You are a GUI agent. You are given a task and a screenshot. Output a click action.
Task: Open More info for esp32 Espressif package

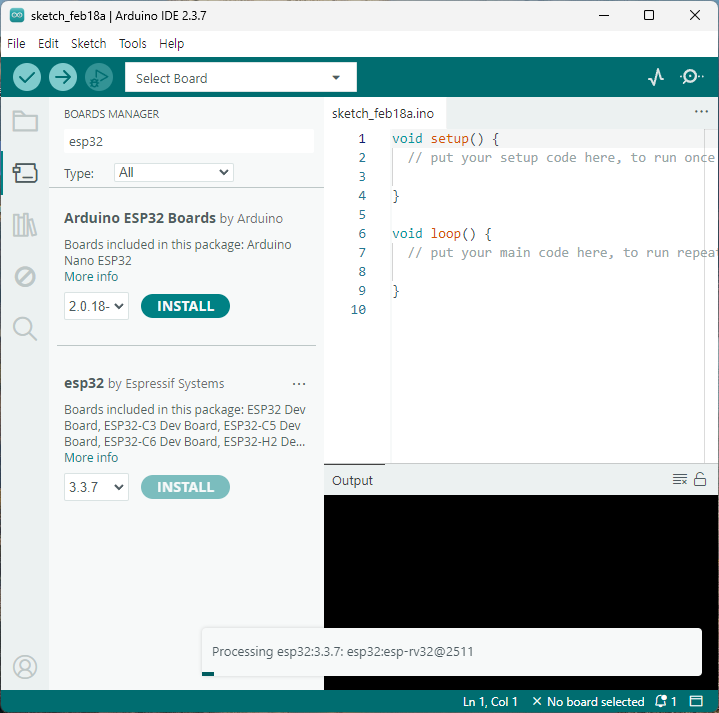tap(91, 458)
